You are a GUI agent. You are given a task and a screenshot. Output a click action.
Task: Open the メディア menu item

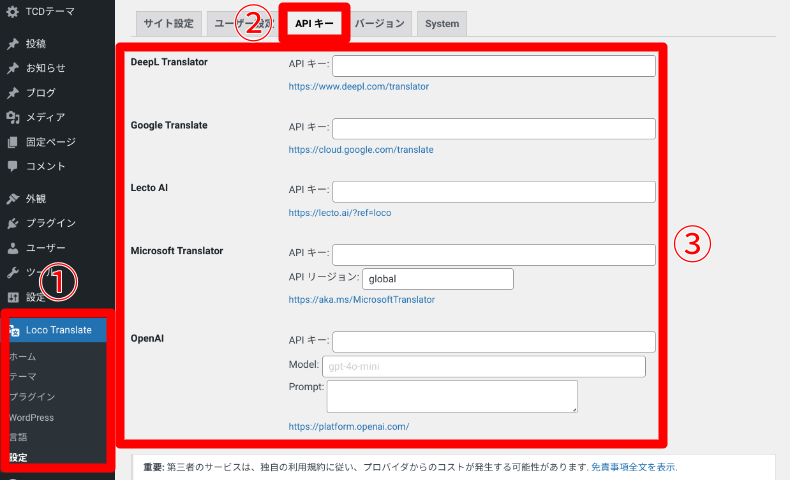45,117
